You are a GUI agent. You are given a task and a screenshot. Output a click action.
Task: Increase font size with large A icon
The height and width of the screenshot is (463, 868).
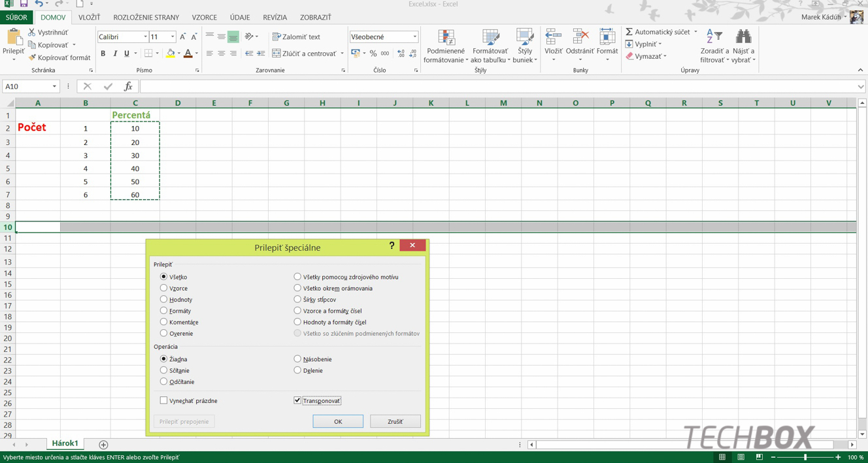(182, 37)
